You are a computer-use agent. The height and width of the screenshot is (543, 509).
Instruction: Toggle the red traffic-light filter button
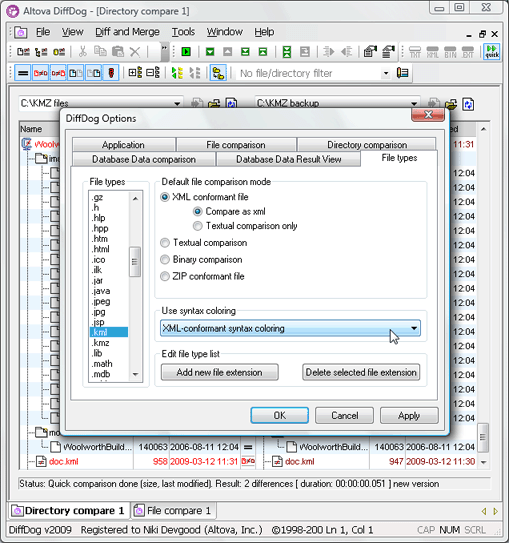pyautogui.click(x=111, y=73)
